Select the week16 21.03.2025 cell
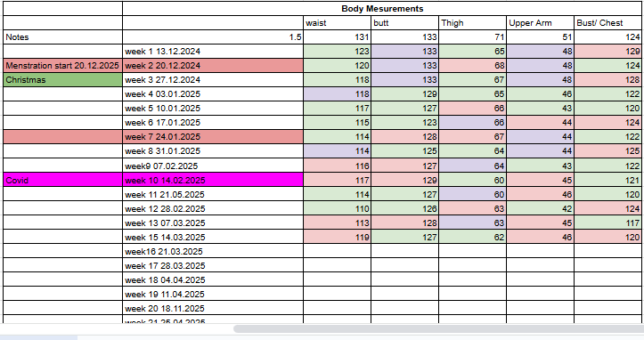Screen dimensions: 644x340 (x=213, y=251)
